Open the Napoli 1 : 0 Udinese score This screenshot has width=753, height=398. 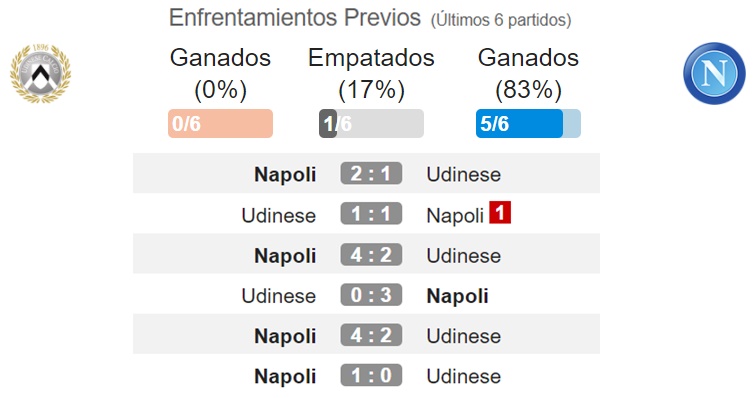[x=371, y=375]
